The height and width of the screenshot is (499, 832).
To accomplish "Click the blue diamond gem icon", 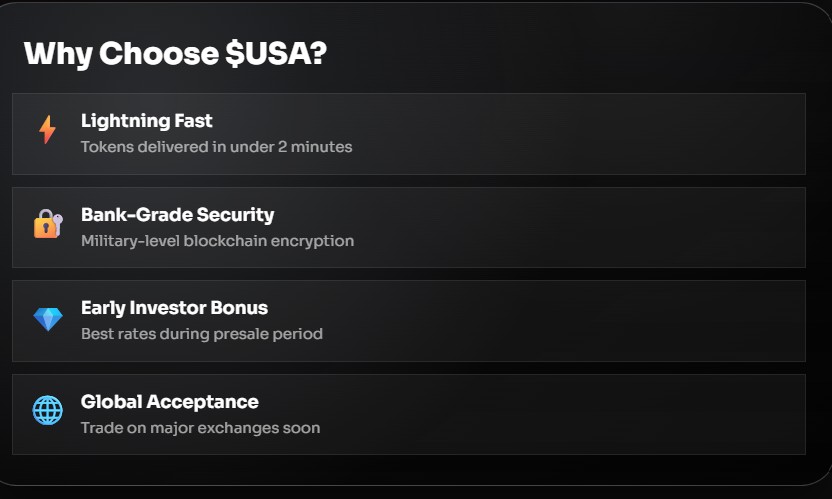I will (47, 319).
